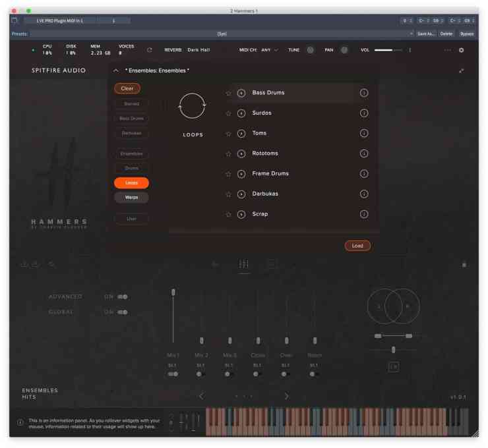Select the Warps filter
Screen dimensions: 488x448
[x=131, y=198]
